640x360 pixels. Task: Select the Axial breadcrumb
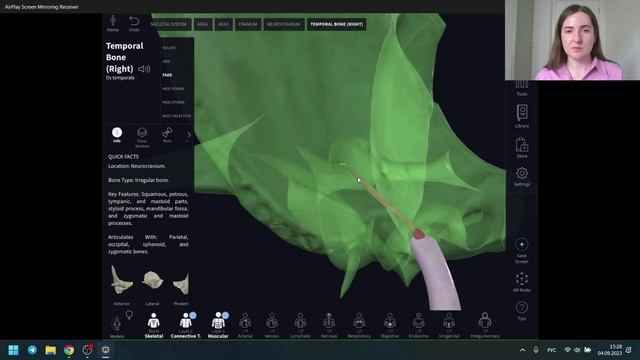pyautogui.click(x=202, y=24)
